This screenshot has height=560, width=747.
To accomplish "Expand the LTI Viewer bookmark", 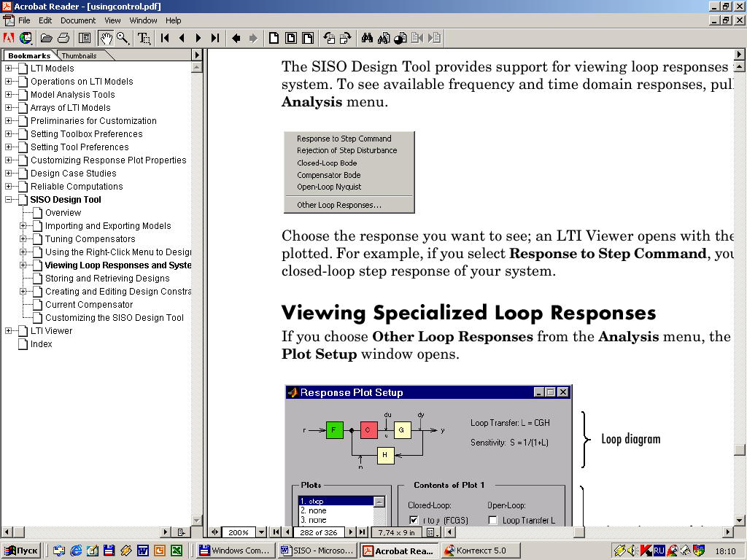I will pos(9,330).
